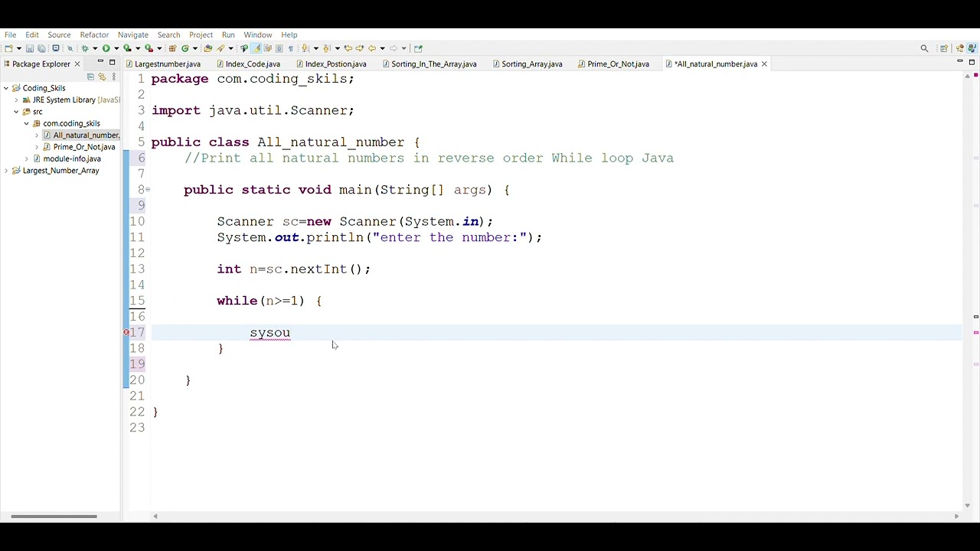Open the Window menu
Viewport: 980px width, 551px height.
[258, 34]
